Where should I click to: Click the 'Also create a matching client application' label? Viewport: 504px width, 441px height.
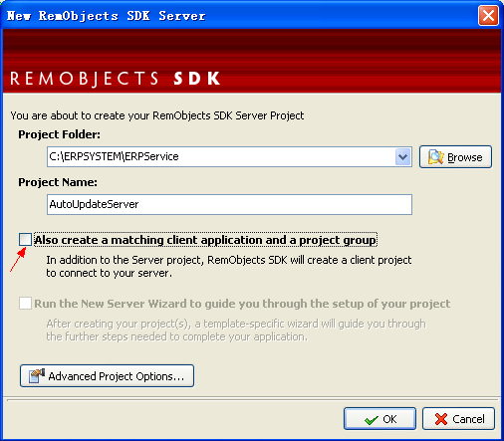coord(205,240)
